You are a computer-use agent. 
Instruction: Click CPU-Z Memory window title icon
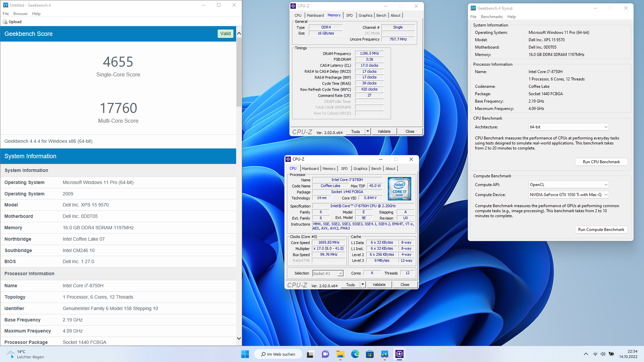(x=293, y=6)
